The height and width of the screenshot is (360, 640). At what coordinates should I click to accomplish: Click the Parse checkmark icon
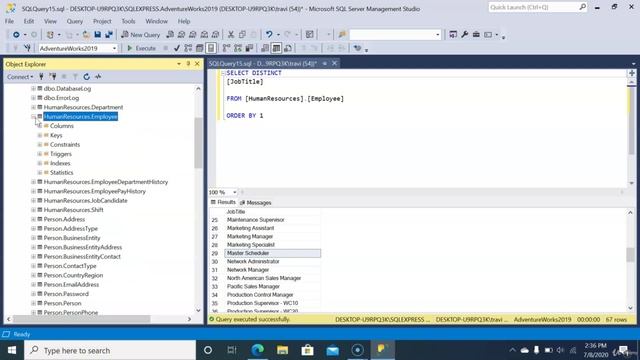(x=177, y=48)
